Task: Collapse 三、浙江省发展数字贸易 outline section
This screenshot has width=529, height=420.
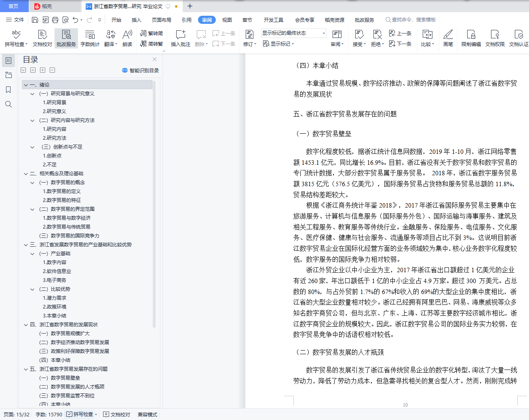Action: click(x=26, y=245)
